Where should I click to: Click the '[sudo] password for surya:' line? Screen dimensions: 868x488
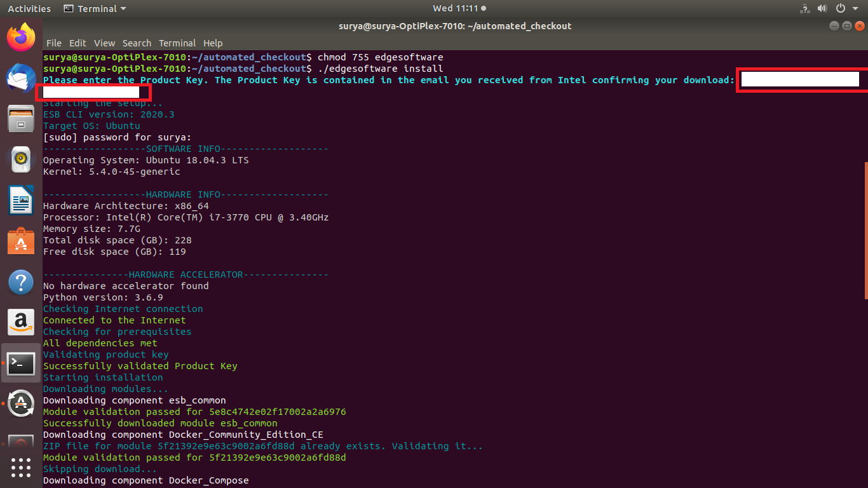[117, 137]
